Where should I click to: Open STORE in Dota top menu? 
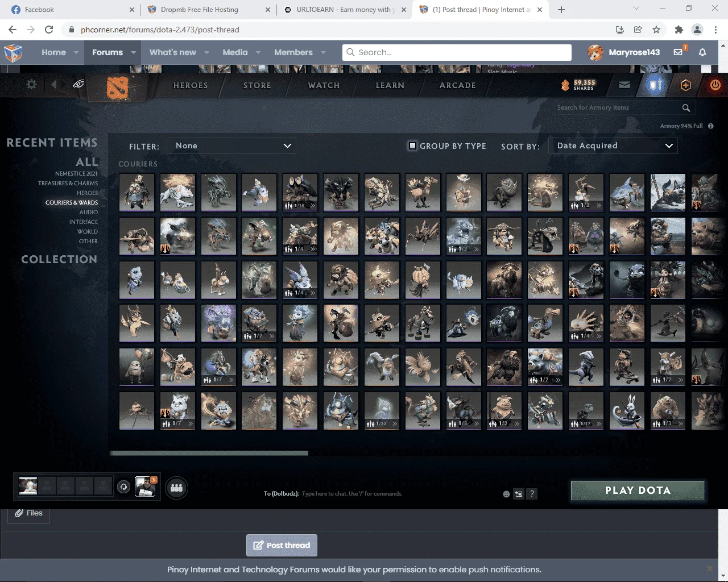[257, 85]
